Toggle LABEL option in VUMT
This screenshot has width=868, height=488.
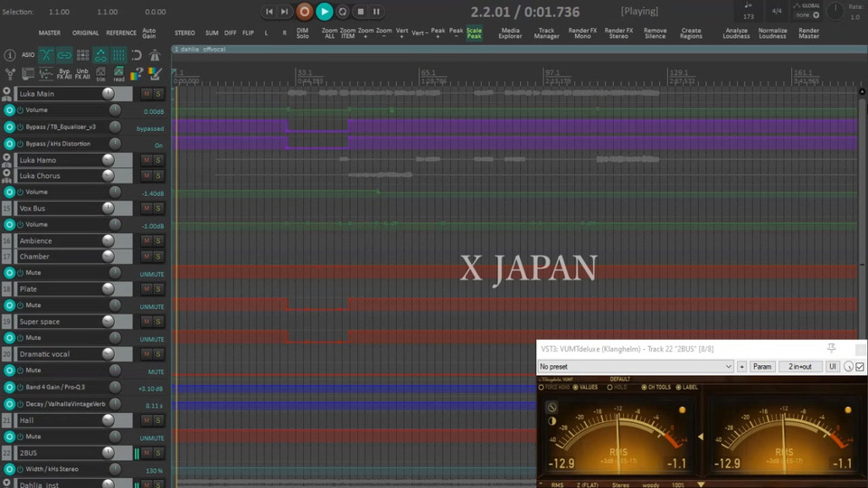coord(686,388)
